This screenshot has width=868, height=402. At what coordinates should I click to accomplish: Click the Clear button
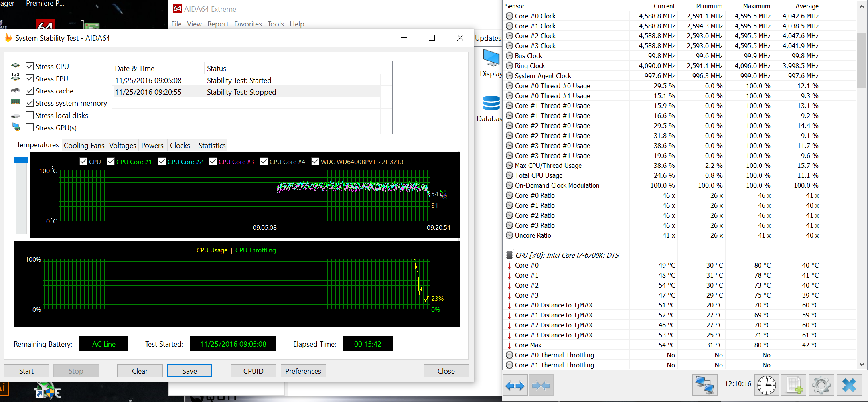click(140, 371)
